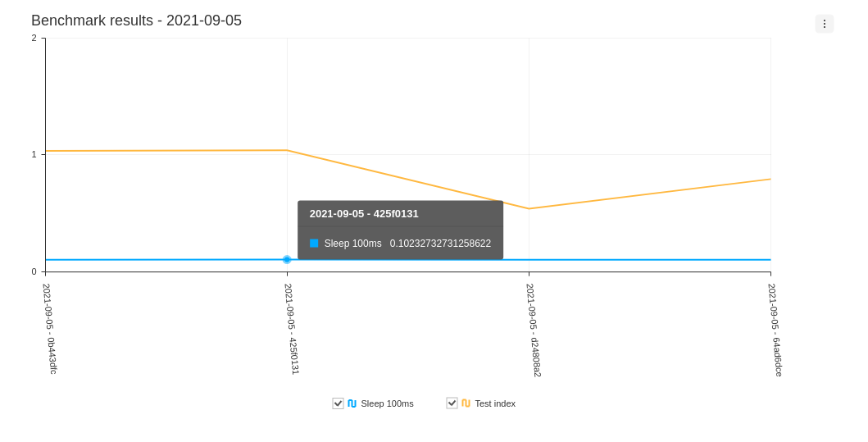Viewport: 868px width, 442px height.
Task: Click the orange line's end point at 64ad6dce
Action: point(770,179)
